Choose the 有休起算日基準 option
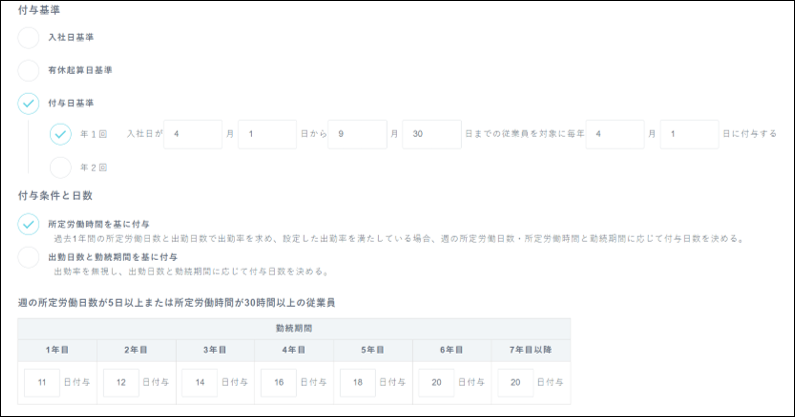Screen dimensions: 795x417 click(29, 70)
